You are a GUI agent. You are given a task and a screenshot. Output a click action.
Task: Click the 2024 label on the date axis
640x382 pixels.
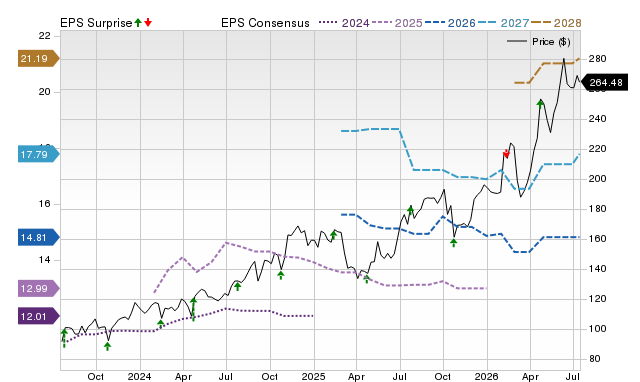click(x=140, y=376)
